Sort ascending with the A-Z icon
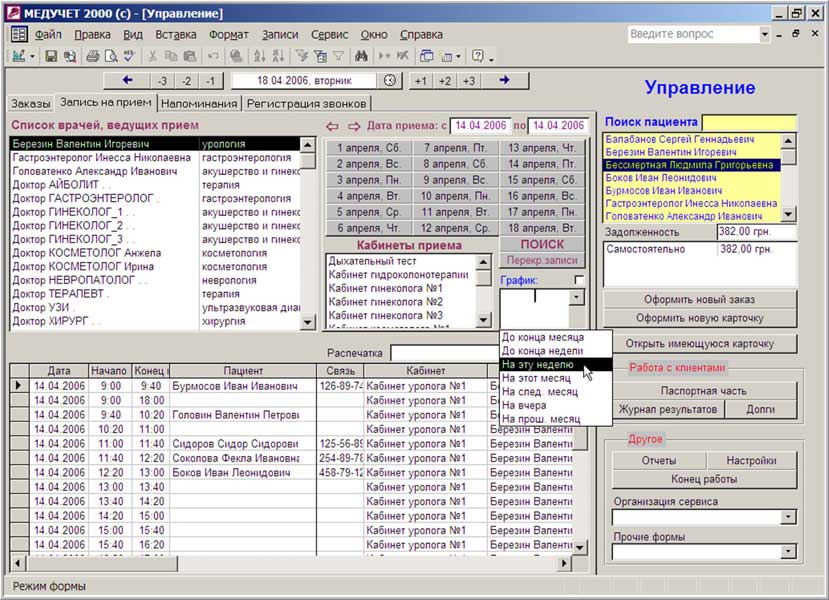 pyautogui.click(x=260, y=56)
